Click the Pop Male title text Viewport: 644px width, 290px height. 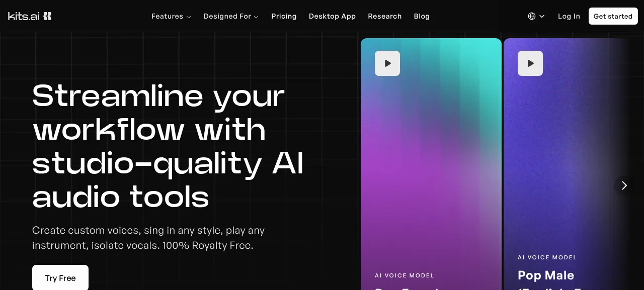click(x=546, y=275)
